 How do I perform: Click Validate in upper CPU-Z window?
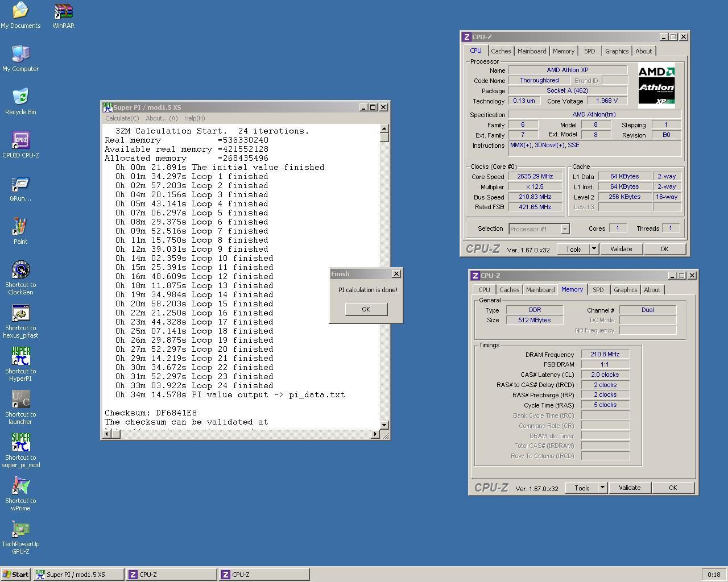pyautogui.click(x=621, y=249)
